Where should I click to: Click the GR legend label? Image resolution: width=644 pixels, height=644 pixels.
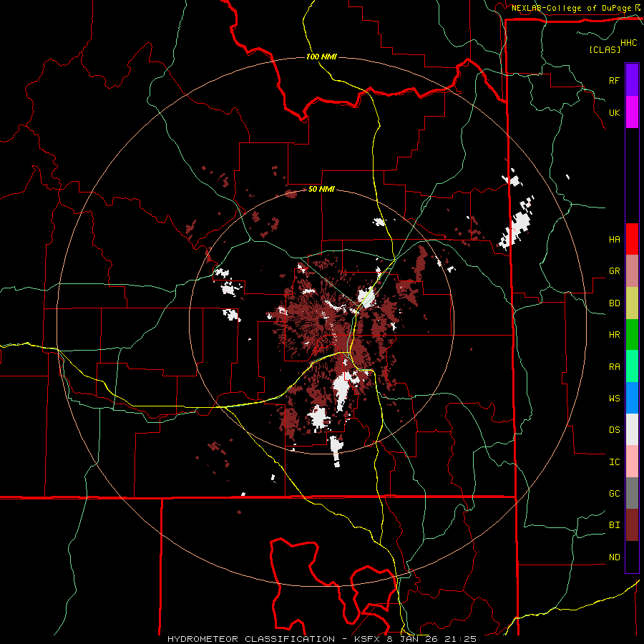coord(614,271)
